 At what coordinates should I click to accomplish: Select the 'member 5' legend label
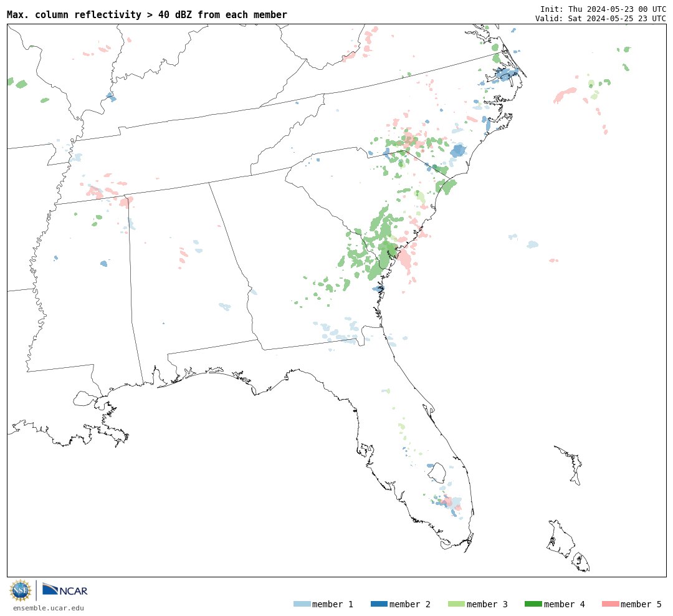641,604
